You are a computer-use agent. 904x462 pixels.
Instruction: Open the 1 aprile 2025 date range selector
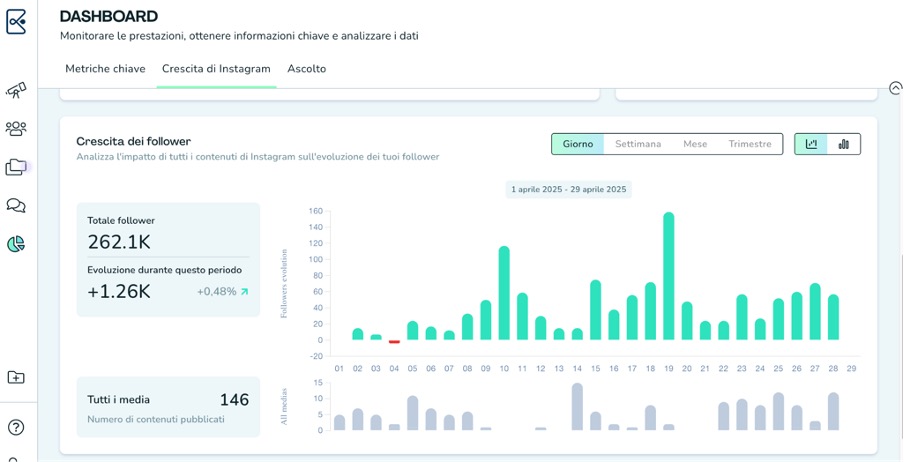(571, 189)
